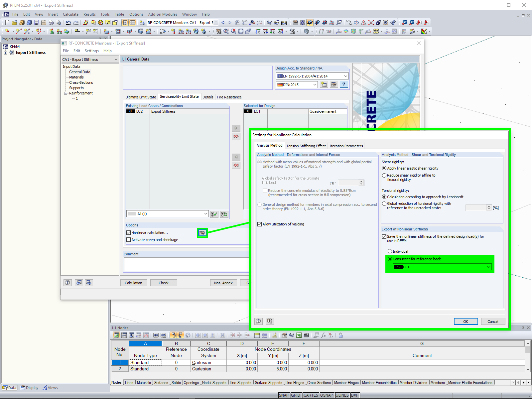
Task: Open a file using the folder icon
Action: click(x=14, y=23)
